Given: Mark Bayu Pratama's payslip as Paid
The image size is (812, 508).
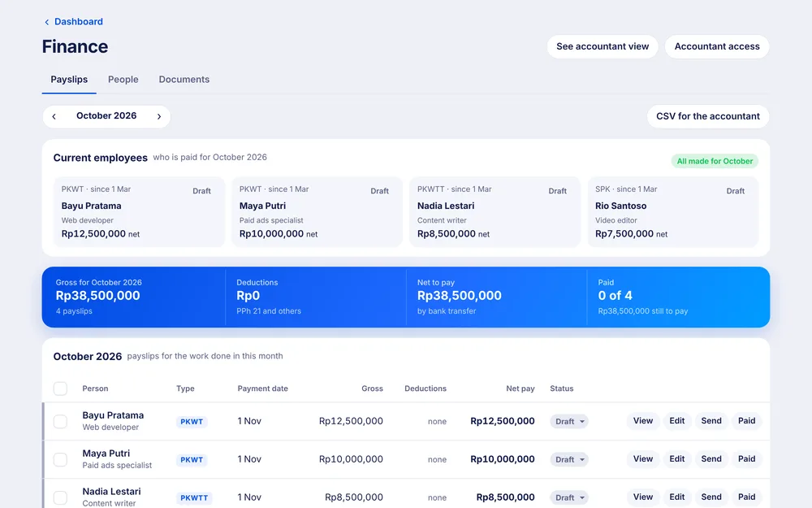Looking at the screenshot, I should 746,421.
